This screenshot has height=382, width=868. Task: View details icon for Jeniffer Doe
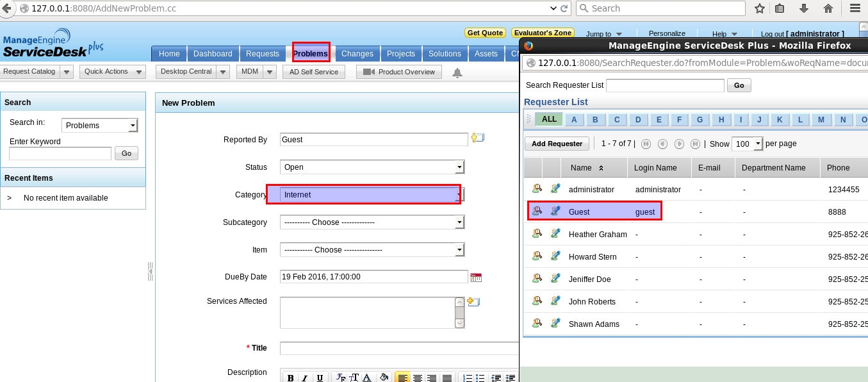pos(537,279)
